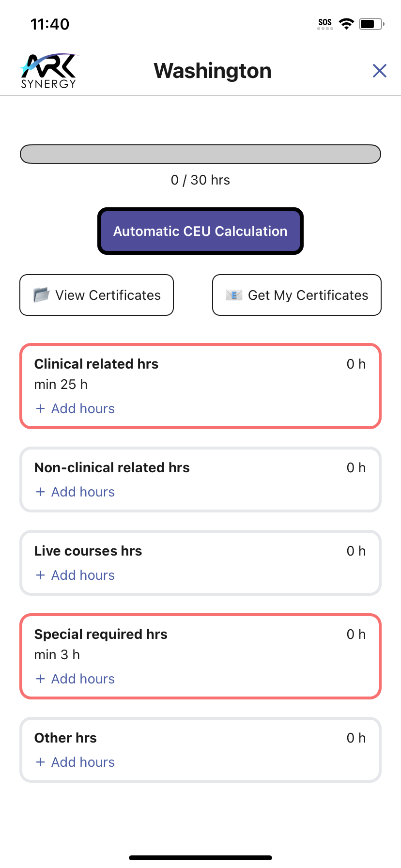
Task: Tap Get My Certificates
Action: pyautogui.click(x=296, y=295)
